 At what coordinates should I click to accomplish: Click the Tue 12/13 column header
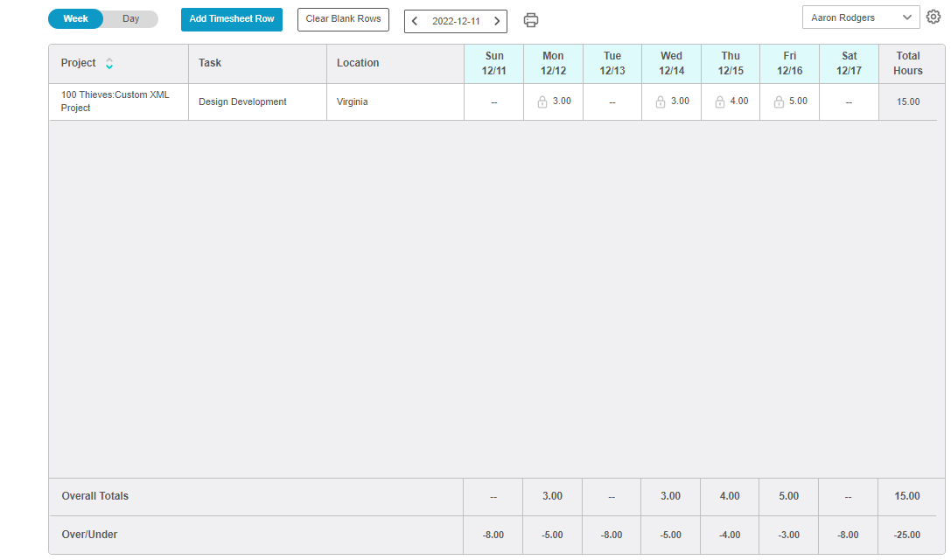click(x=612, y=64)
